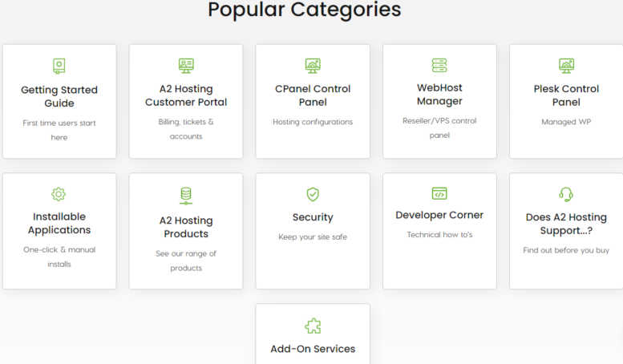Click the "Find out before you buy" text
Image resolution: width=623 pixels, height=364 pixels.
pos(566,250)
